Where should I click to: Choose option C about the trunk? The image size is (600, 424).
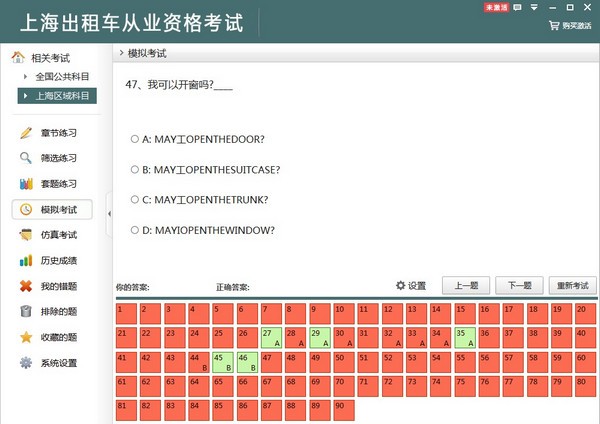pos(135,199)
